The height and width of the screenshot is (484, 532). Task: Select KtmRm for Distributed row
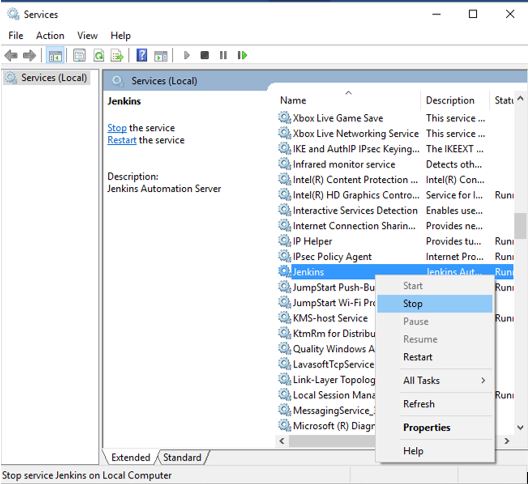(x=327, y=333)
